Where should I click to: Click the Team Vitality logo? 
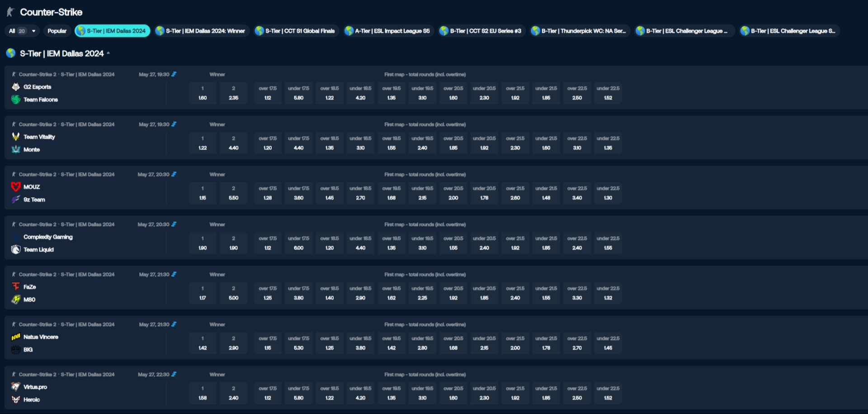coord(16,137)
